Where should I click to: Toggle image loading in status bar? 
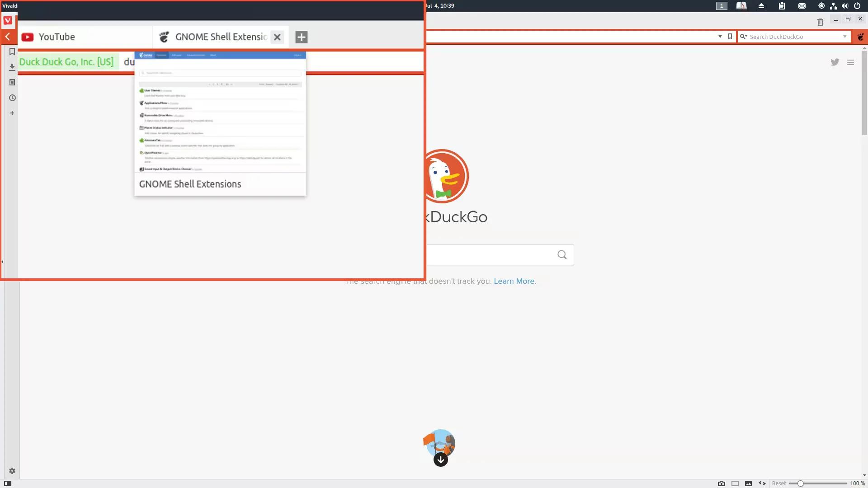click(749, 483)
